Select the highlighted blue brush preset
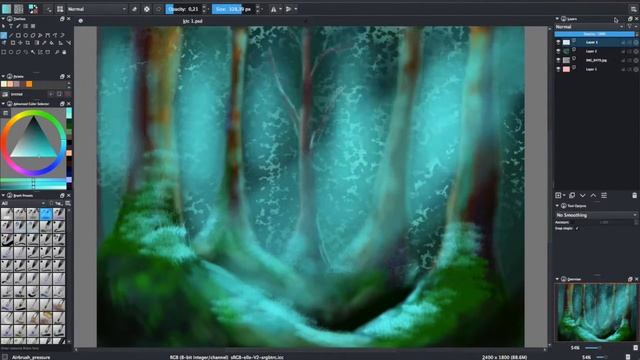Image resolution: width=640 pixels, height=360 pixels. (x=46, y=213)
